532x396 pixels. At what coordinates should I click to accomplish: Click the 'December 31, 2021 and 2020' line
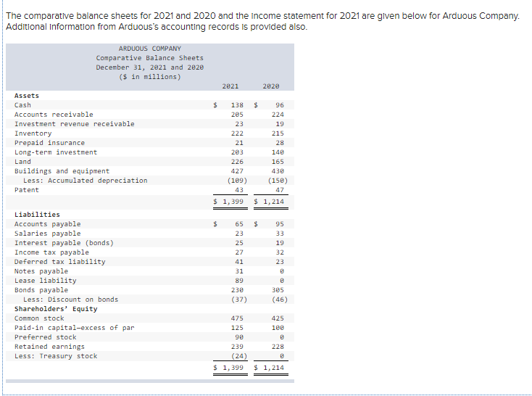tap(149, 67)
